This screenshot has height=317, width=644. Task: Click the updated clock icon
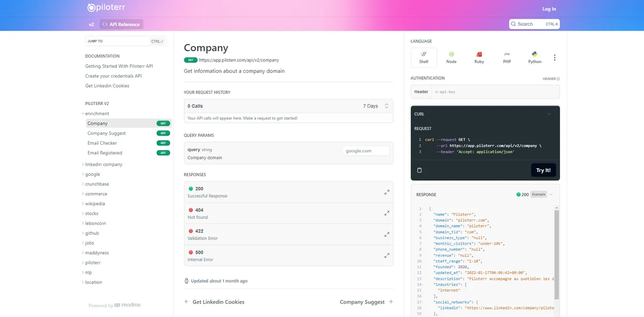pos(187,281)
